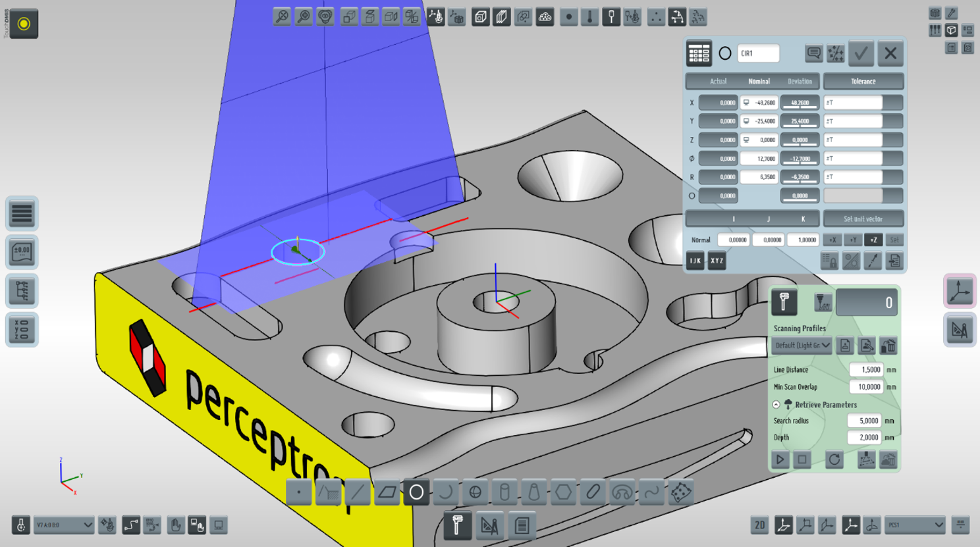Select the Cone feature tool
This screenshot has width=980, height=547.
(534, 492)
